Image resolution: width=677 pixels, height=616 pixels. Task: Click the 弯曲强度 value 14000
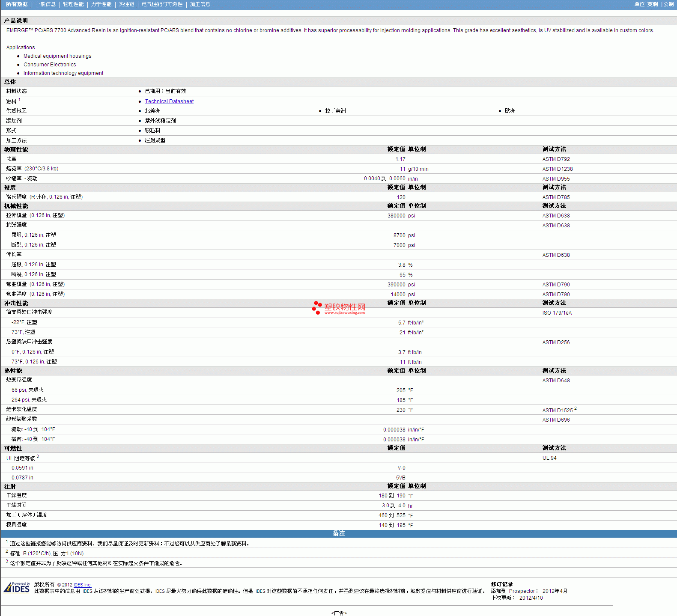pos(398,295)
